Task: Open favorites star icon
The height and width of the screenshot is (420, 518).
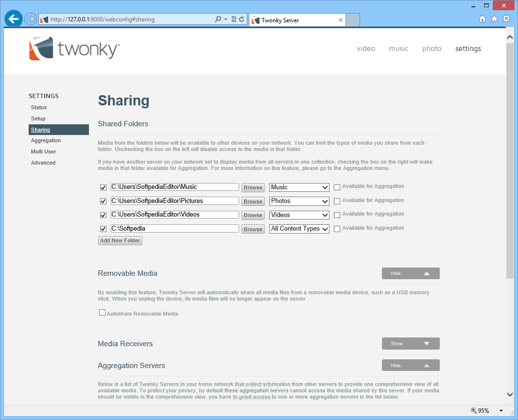Action: (x=494, y=19)
